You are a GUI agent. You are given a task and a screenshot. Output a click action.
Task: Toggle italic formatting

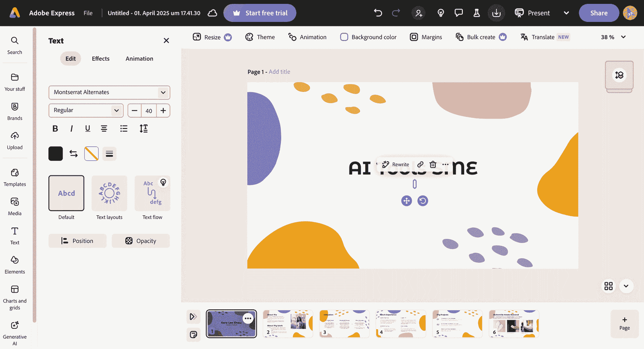tap(71, 128)
